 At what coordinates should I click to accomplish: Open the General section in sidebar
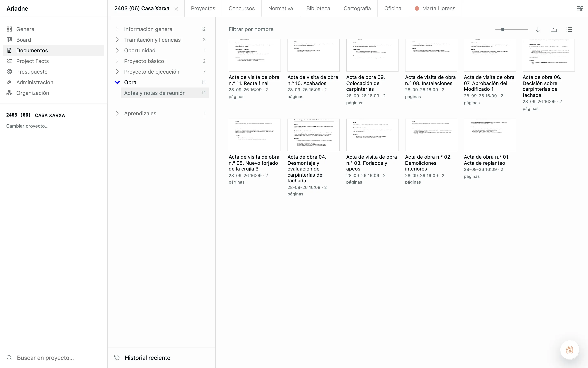(53, 29)
